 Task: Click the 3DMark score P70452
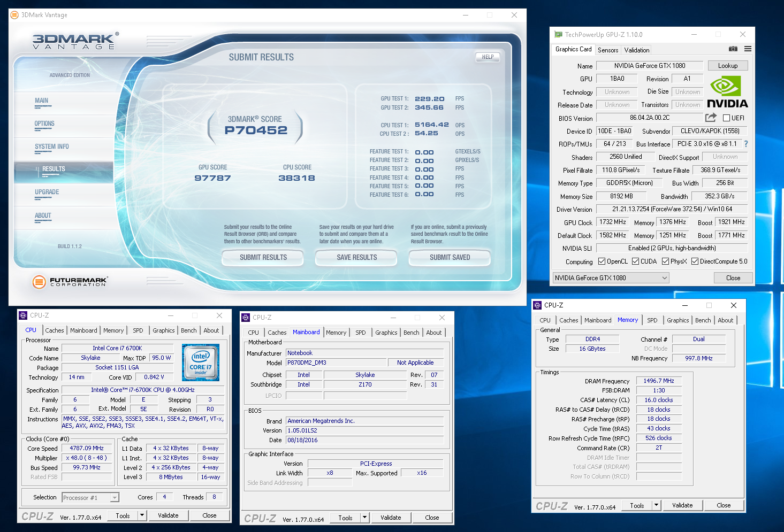click(x=256, y=130)
